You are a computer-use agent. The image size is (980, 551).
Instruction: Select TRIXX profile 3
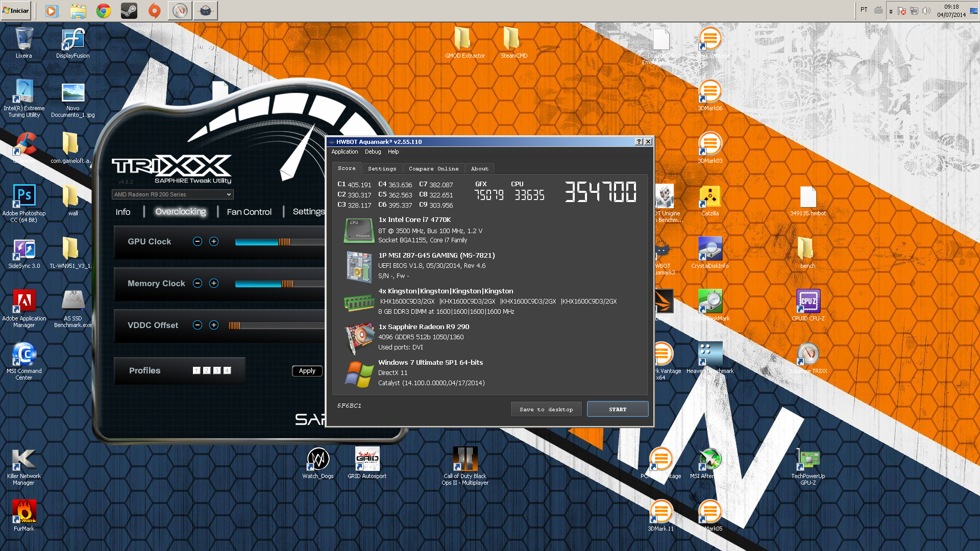(x=217, y=370)
